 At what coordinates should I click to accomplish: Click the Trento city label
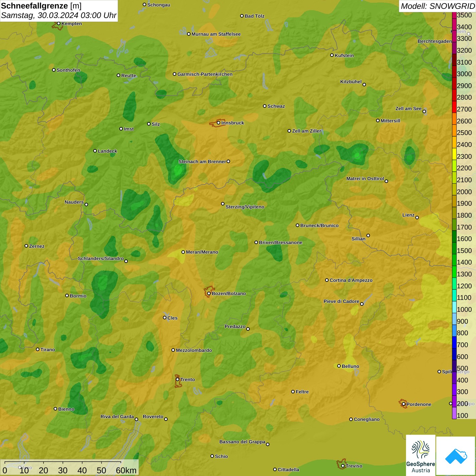pyautogui.click(x=188, y=379)
